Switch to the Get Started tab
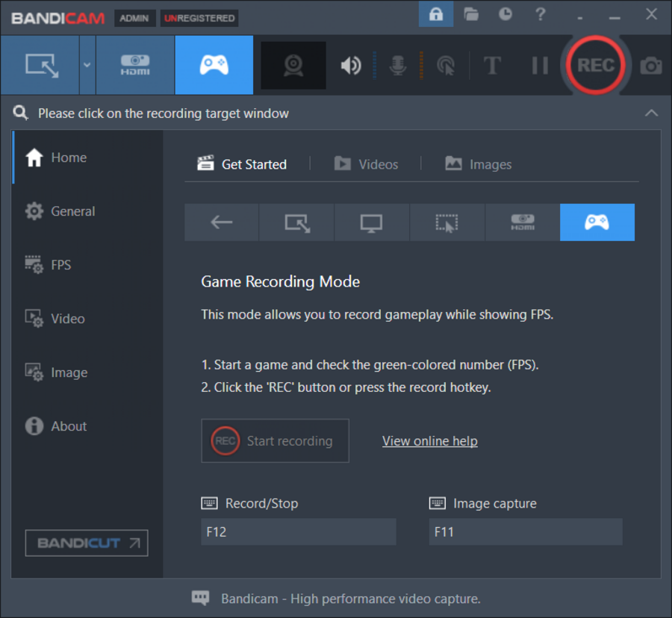Viewport: 672px width, 618px height. [242, 164]
